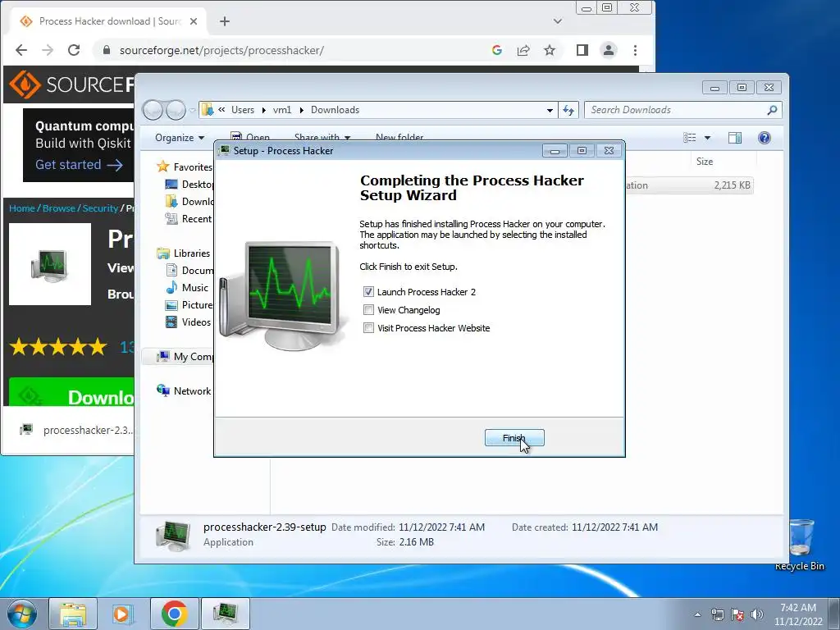Click the search magnifier icon in Explorer
This screenshot has width=840, height=630.
click(772, 110)
